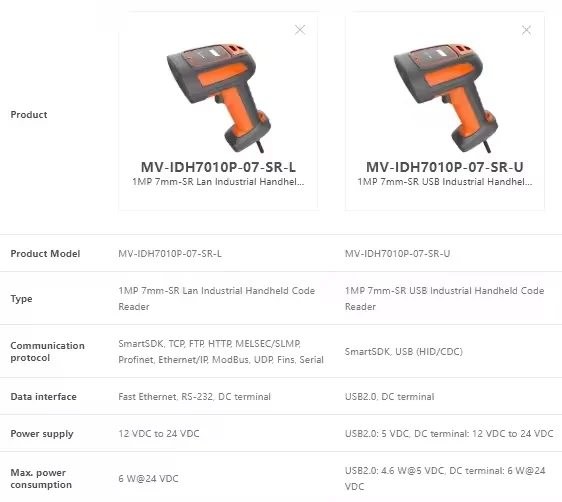Click the Communication protocol row label
Image resolution: width=562 pixels, height=502 pixels.
pyautogui.click(x=47, y=352)
